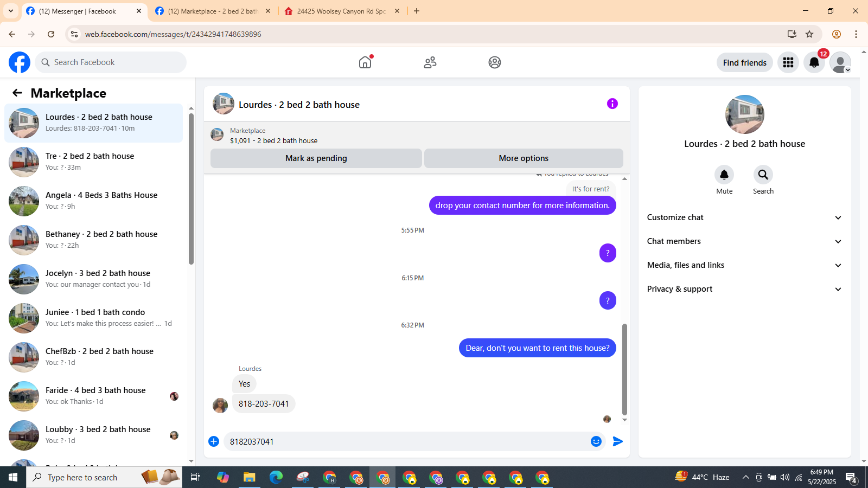Open the Friends icon in top navigation
This screenshot has width=868, height=488.
pyautogui.click(x=430, y=62)
